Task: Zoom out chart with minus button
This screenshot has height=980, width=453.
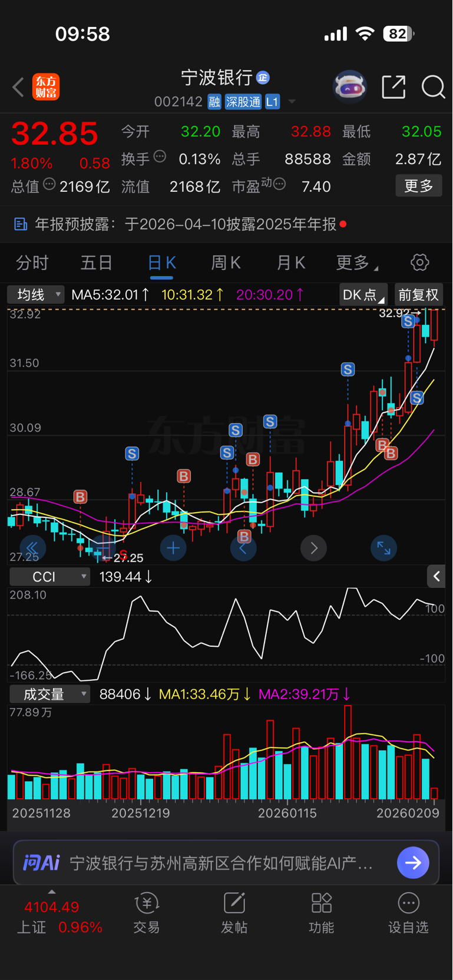Action: 102,549
